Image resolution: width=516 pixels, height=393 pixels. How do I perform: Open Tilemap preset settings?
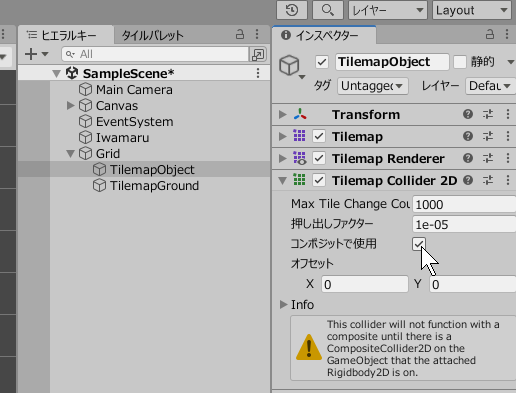point(488,136)
